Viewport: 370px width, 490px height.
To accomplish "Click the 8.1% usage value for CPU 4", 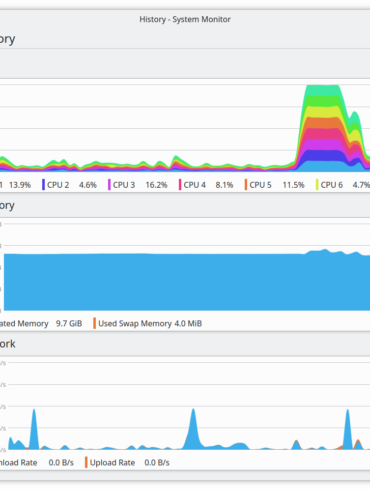I will point(224,185).
